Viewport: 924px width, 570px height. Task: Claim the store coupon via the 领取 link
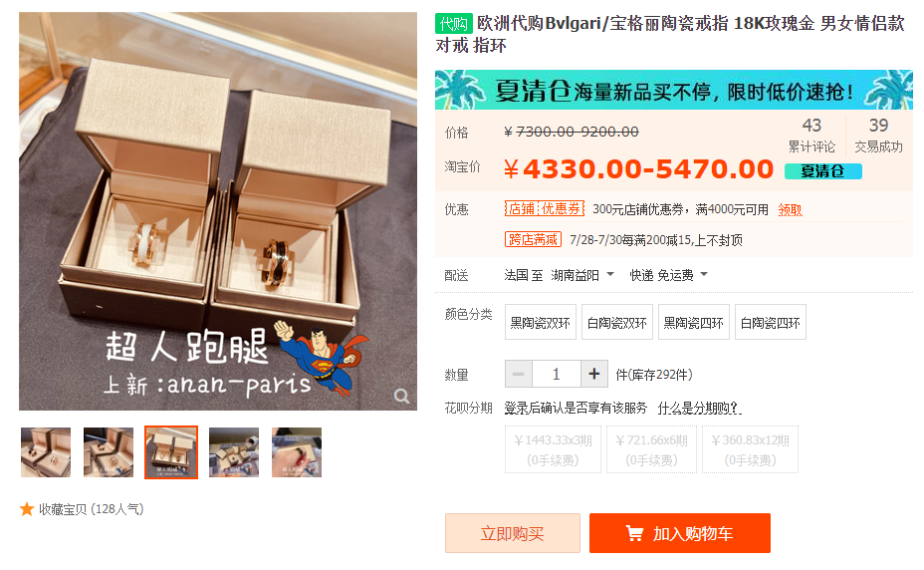tap(791, 209)
